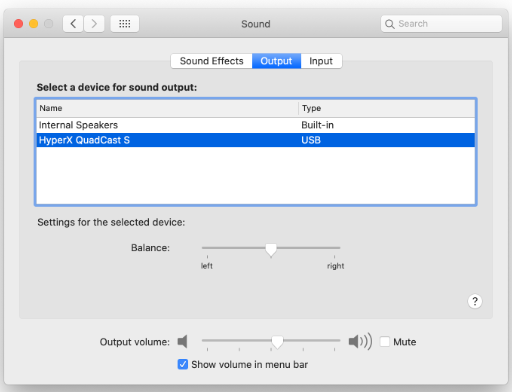512x392 pixels.
Task: Go back with the left chevron button
Action: tap(73, 24)
